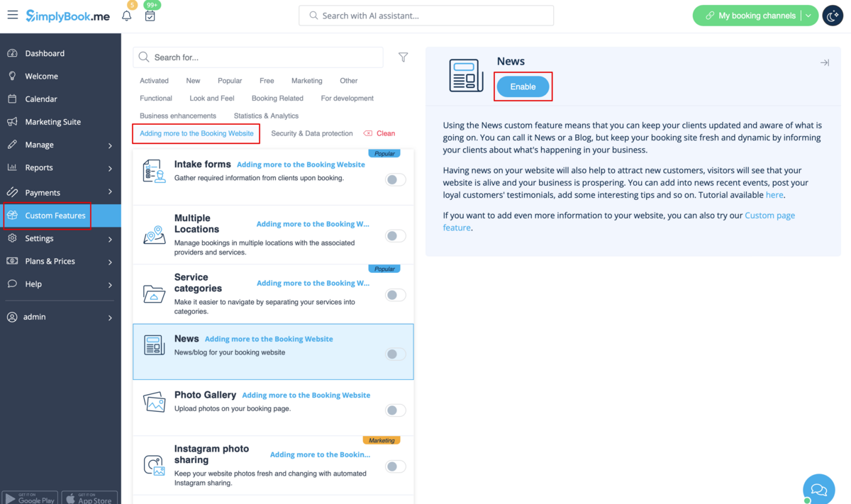851x504 pixels.
Task: Select the Marketing filter tab
Action: coord(306,81)
